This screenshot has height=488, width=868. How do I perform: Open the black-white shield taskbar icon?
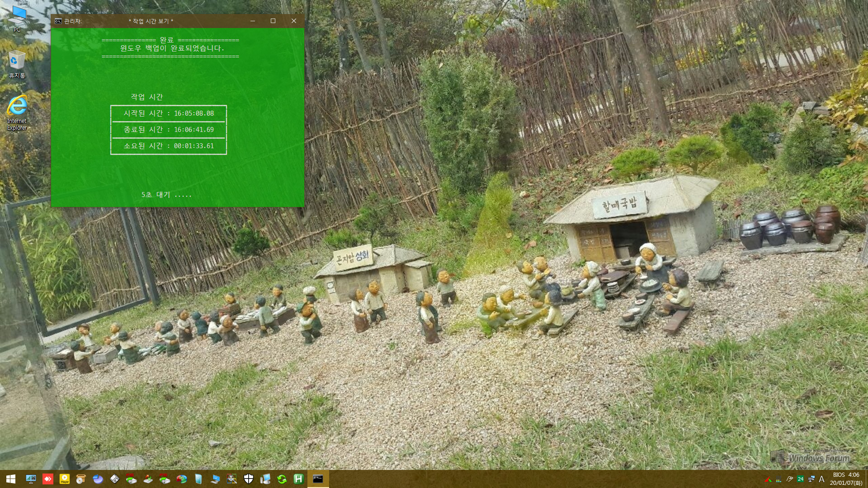point(249,479)
